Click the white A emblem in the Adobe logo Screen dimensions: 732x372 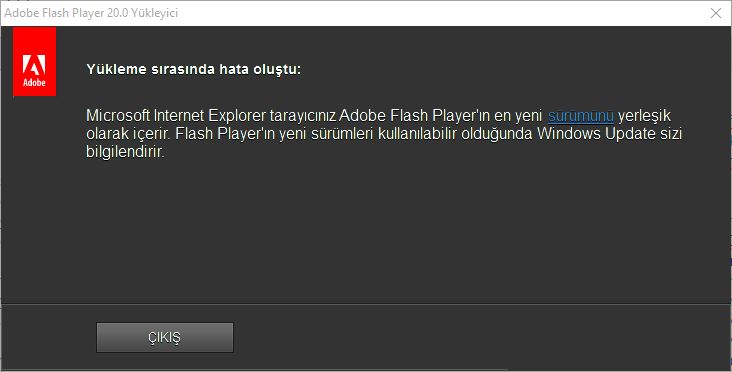[x=35, y=65]
